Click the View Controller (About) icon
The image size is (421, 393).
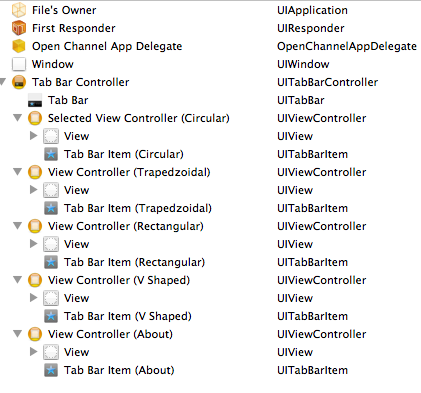click(x=35, y=334)
